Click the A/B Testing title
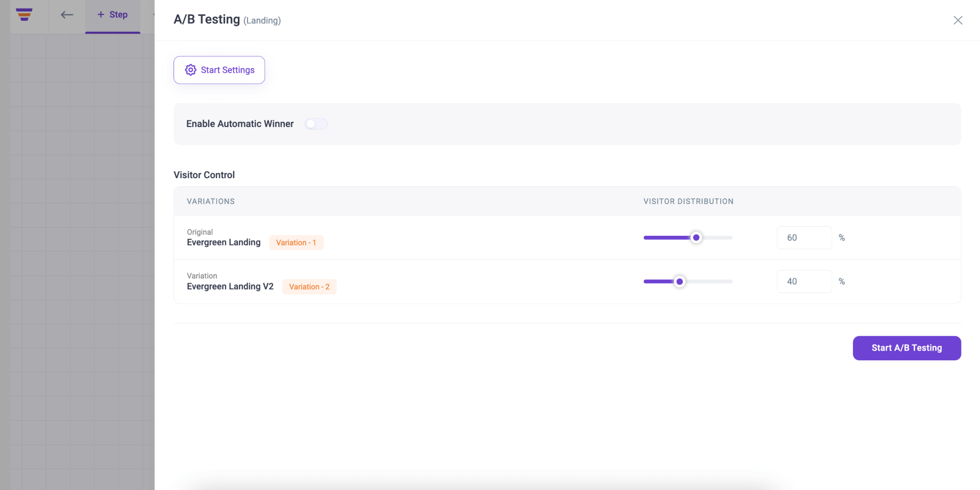Image resolution: width=980 pixels, height=490 pixels. [207, 19]
